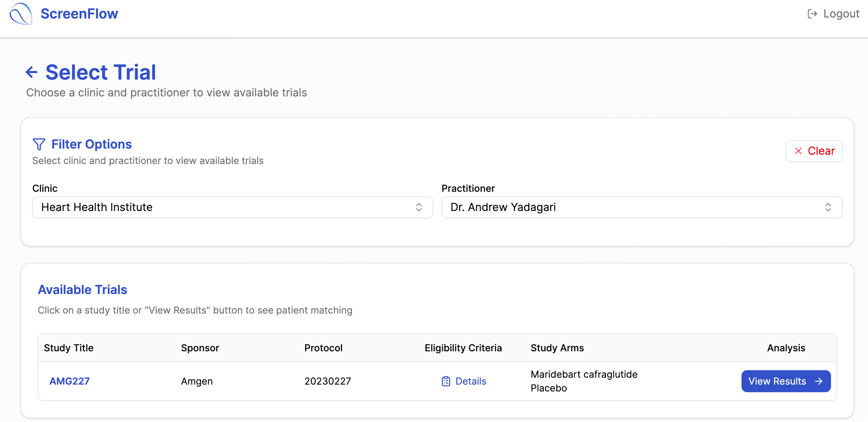The image size is (868, 422).
Task: Open the Dr. Andrew Yadagari practitioner dropdown
Action: 634,207
